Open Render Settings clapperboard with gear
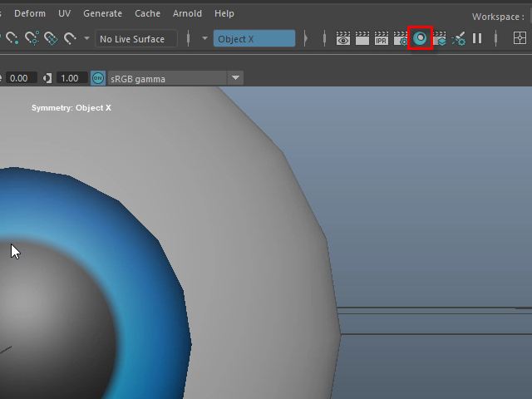 [401, 38]
